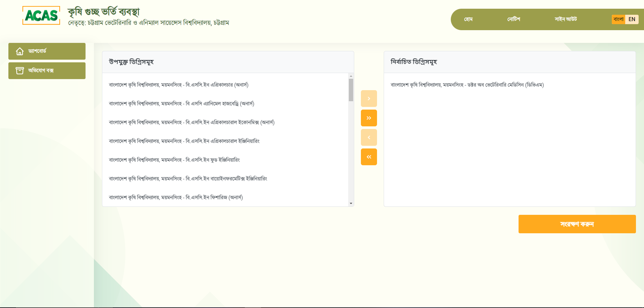Screen dimensions: 644x308
Task: Switch language to EN
Action: [632, 19]
